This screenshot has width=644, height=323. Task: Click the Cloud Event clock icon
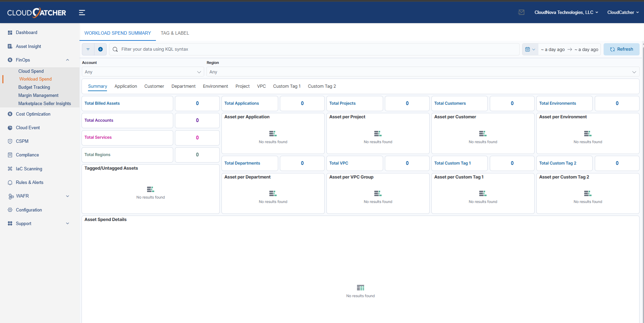coord(10,128)
